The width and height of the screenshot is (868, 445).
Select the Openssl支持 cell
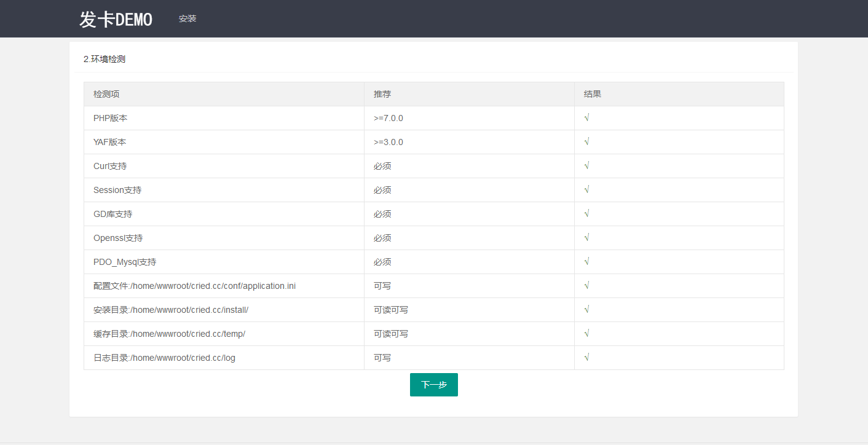[224, 238]
